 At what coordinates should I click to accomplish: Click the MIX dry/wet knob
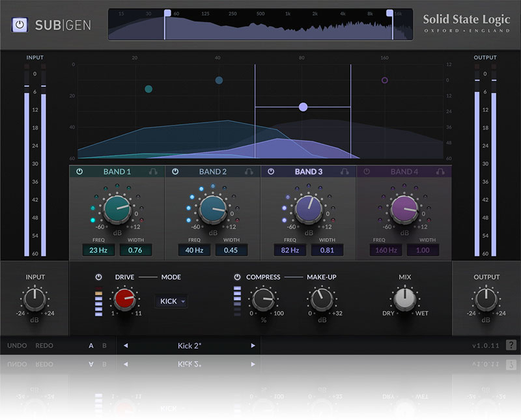[404, 299]
